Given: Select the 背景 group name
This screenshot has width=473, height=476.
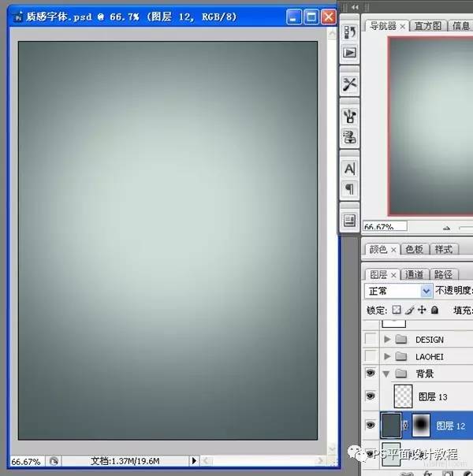Looking at the screenshot, I should [424, 374].
